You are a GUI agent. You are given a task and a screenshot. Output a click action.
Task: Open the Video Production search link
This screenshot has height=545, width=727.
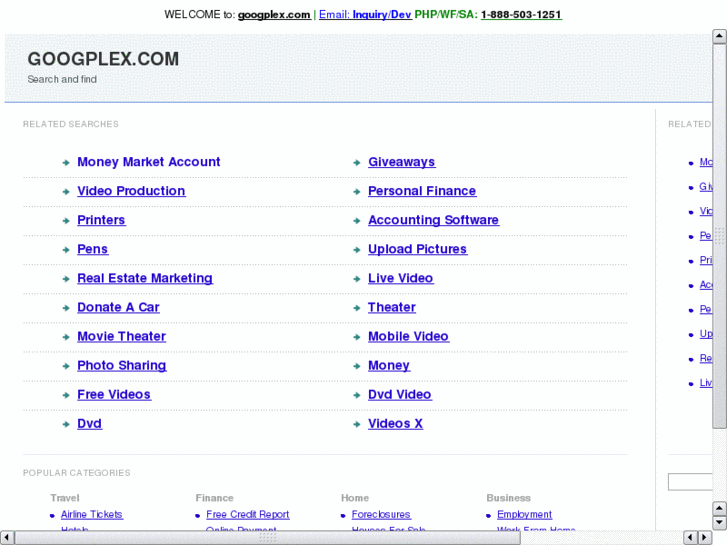point(131,191)
